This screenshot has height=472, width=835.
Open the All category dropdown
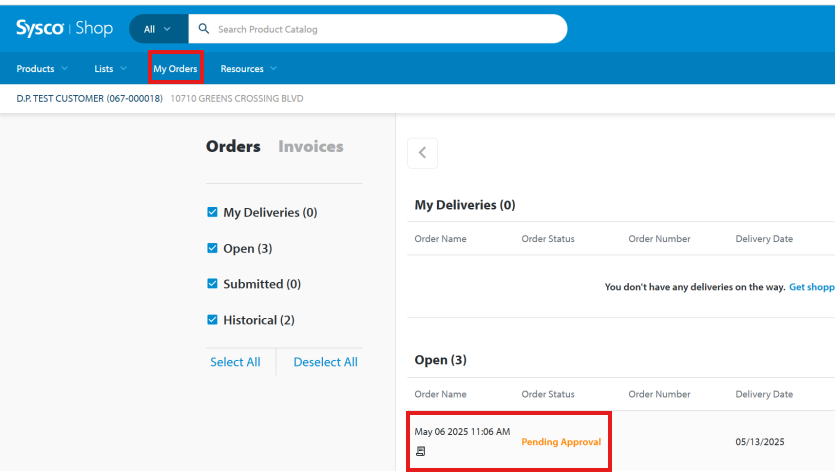(157, 29)
